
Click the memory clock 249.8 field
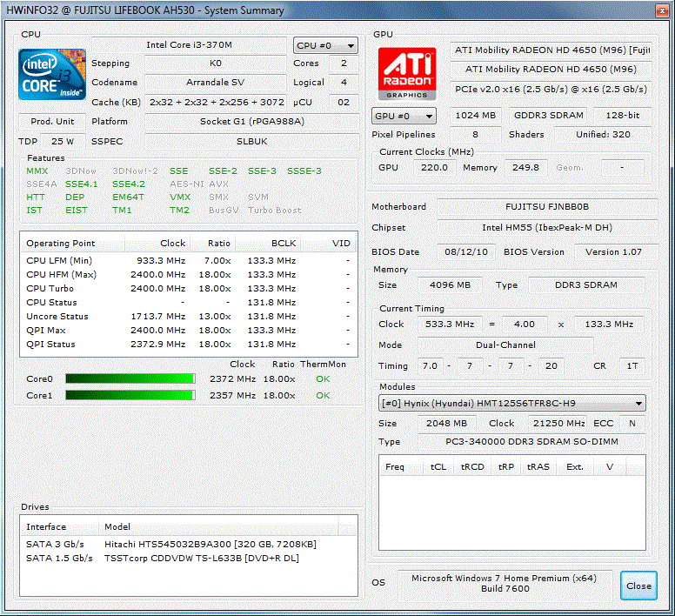click(525, 167)
